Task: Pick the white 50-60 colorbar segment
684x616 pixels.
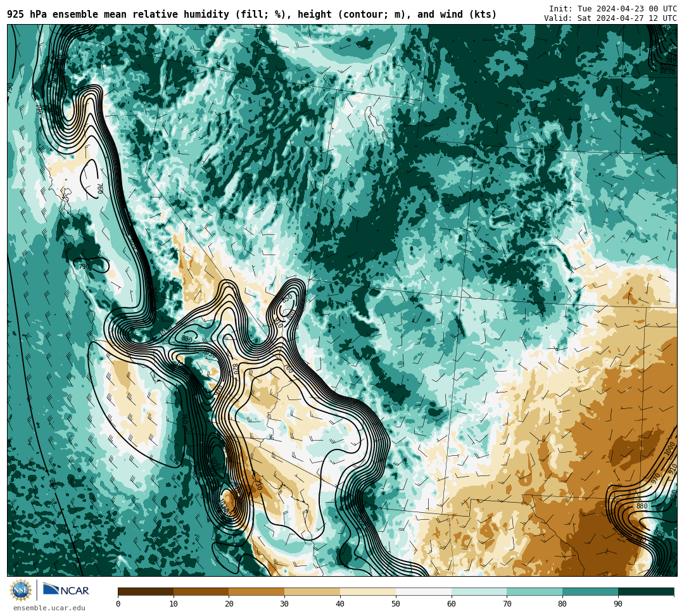Action: click(x=424, y=591)
